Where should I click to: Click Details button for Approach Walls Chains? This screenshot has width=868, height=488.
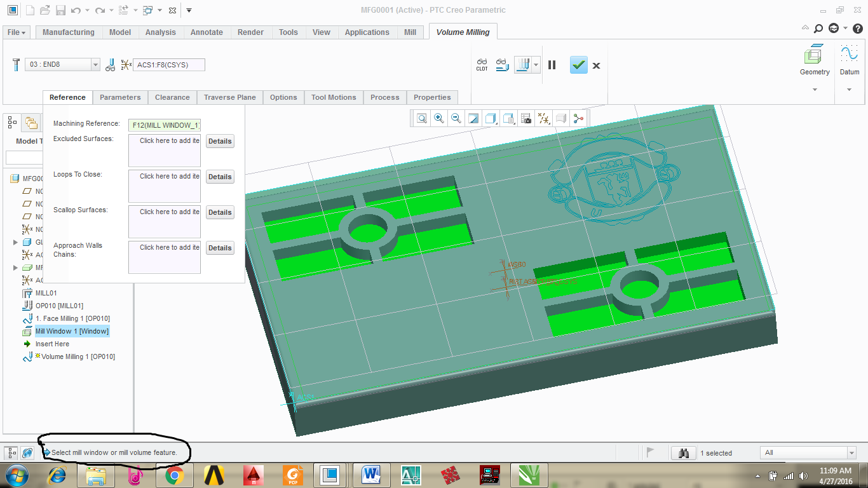coord(220,248)
